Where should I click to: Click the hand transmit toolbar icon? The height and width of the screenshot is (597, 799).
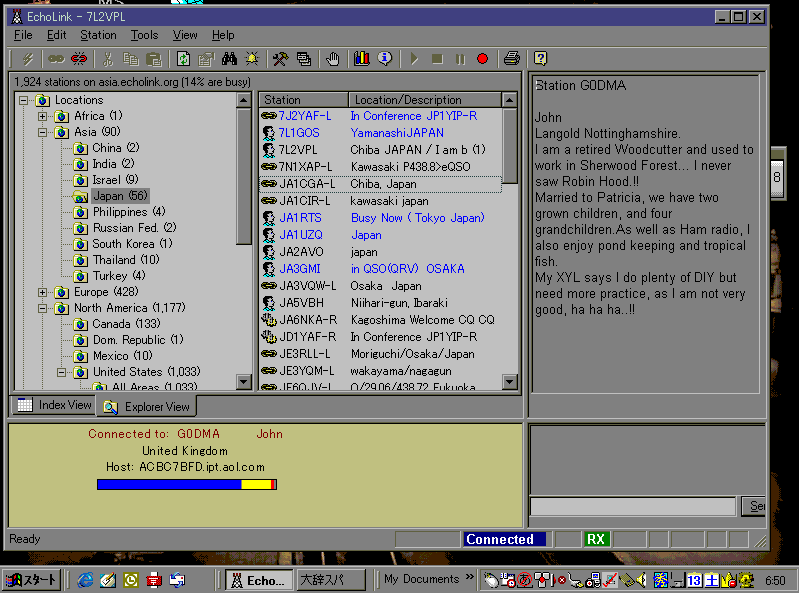(333, 59)
